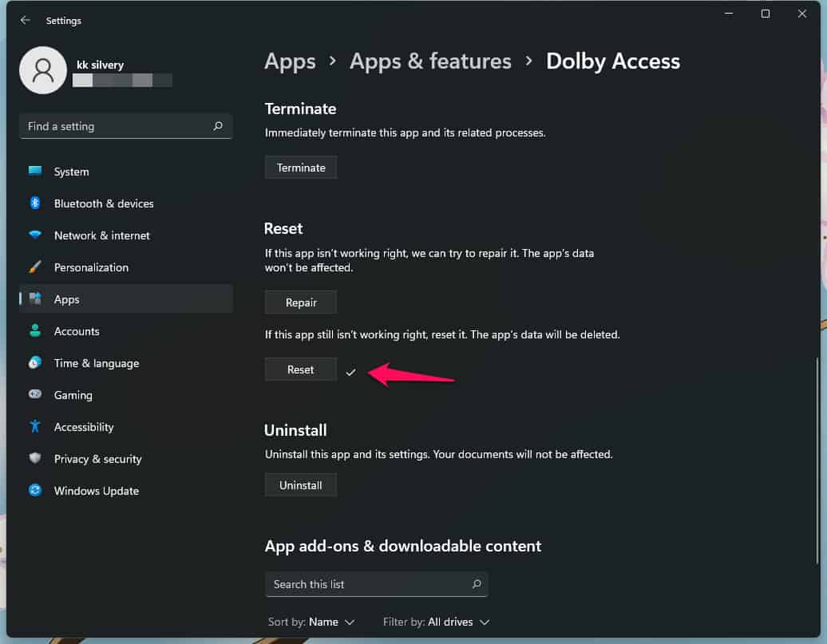Click the Network & internet globe icon

(x=35, y=235)
